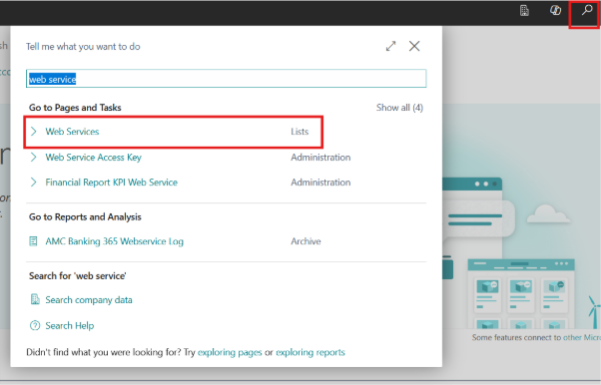Click the Search Help link text

(70, 326)
